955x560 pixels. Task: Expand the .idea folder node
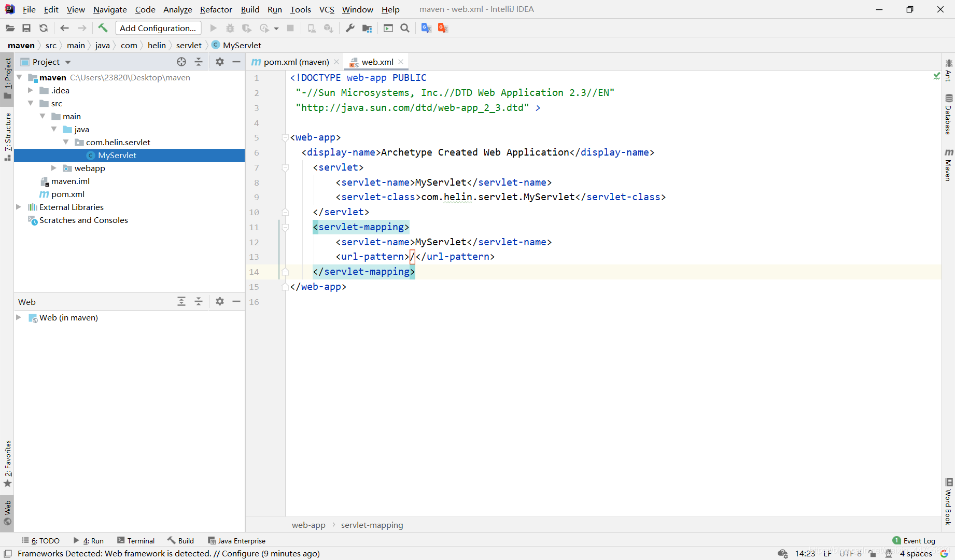pos(30,90)
